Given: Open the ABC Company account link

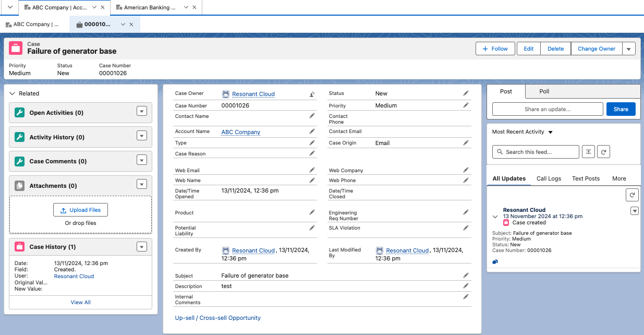Looking at the screenshot, I should click(x=240, y=132).
